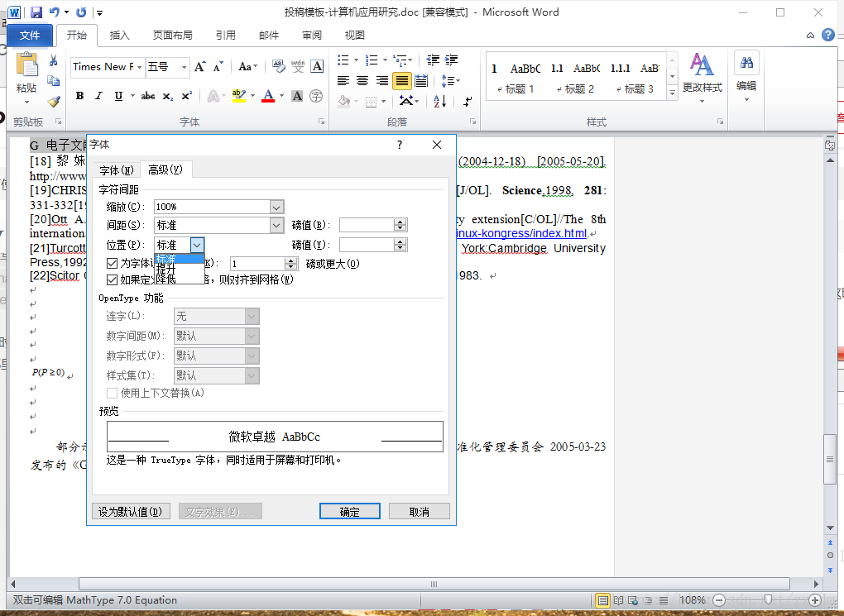Apply strikethrough with the abc icon
This screenshot has width=844, height=616.
[x=148, y=96]
